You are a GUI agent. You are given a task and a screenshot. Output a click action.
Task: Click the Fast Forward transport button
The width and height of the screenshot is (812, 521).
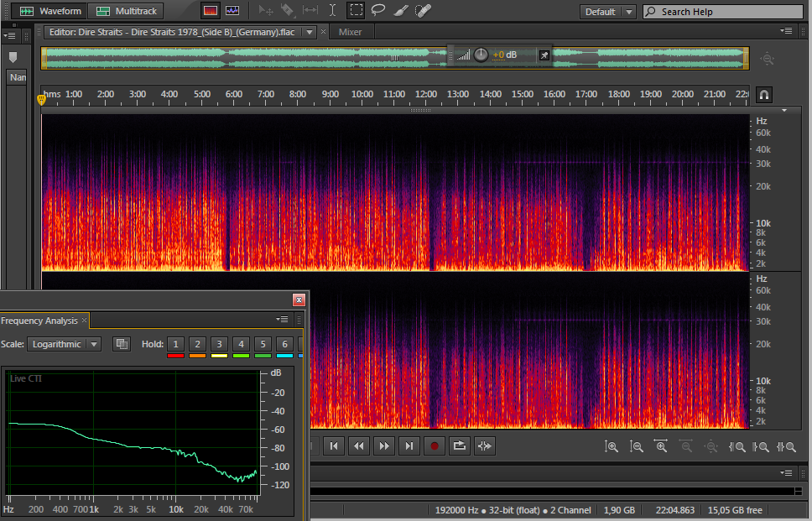point(384,445)
